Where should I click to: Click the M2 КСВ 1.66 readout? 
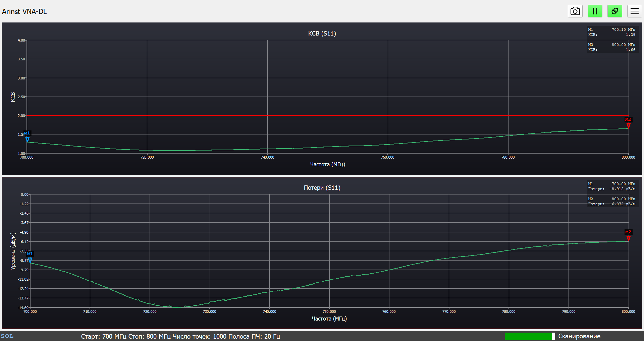[611, 47]
